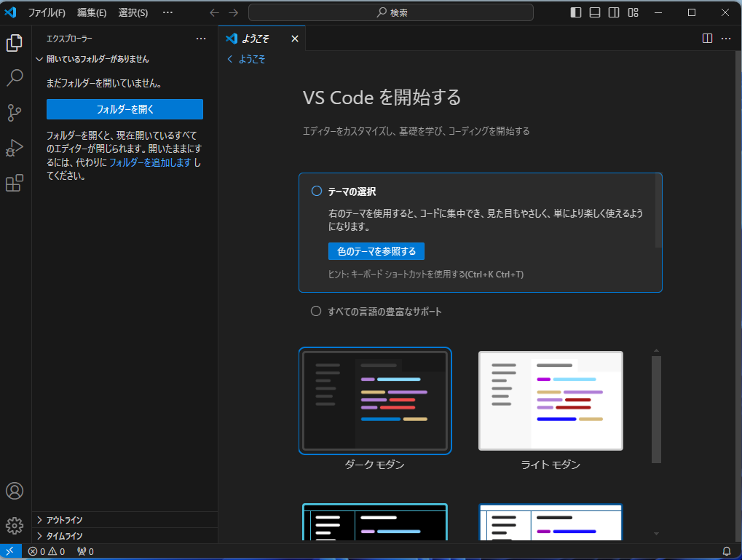
Task: Open the Explorer view in the activity bar
Action: 15,43
